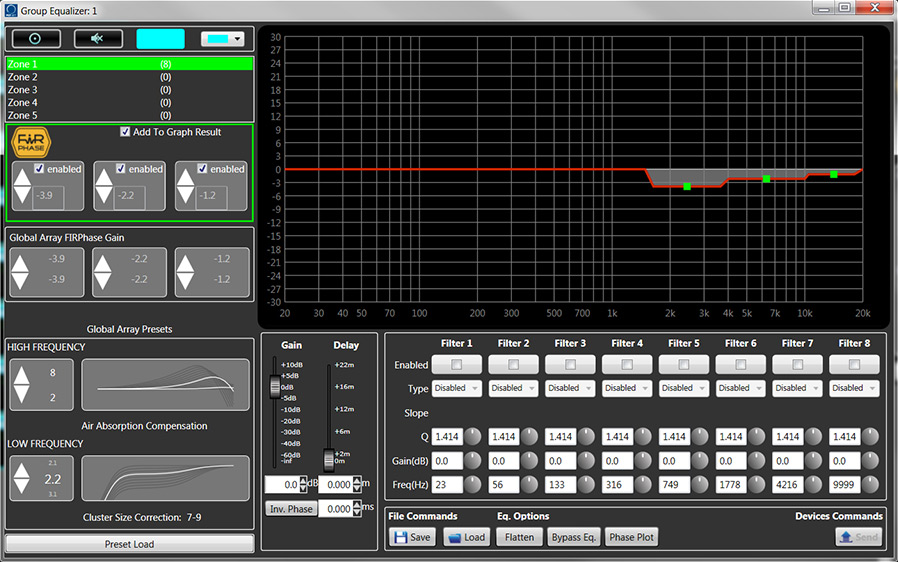
Task: Turn Filter 1 Q knob
Action: tap(473, 437)
